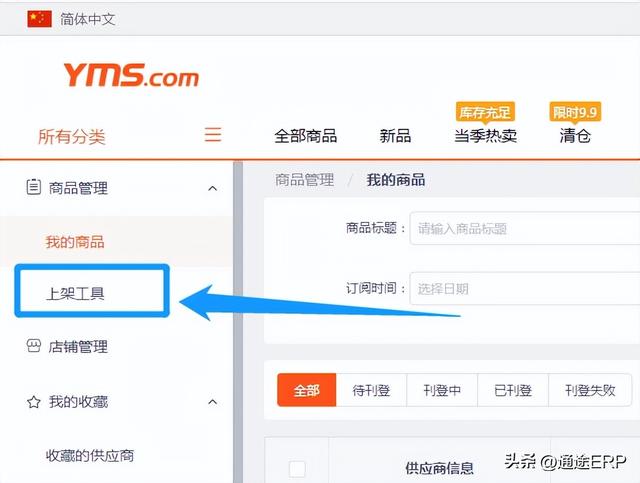Screen dimensions: 640x483
Task: Click the 库存充足 badge
Action: tap(485, 112)
